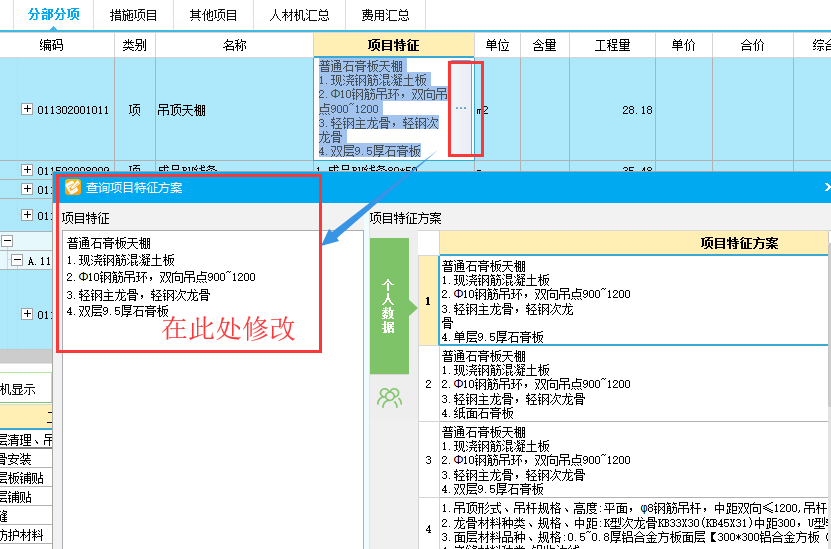
Task: Click the 项目特征方案 table header
Action: pos(633,243)
